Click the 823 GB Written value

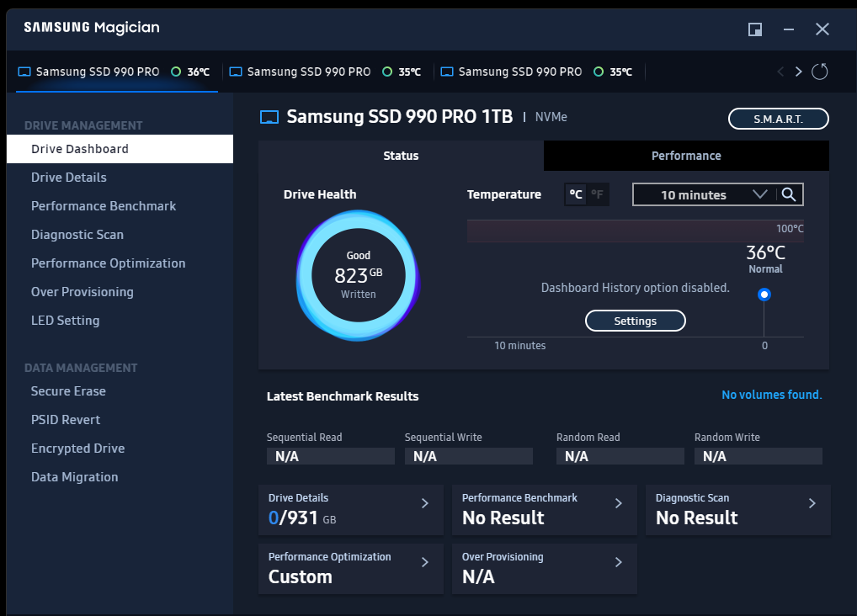point(358,275)
